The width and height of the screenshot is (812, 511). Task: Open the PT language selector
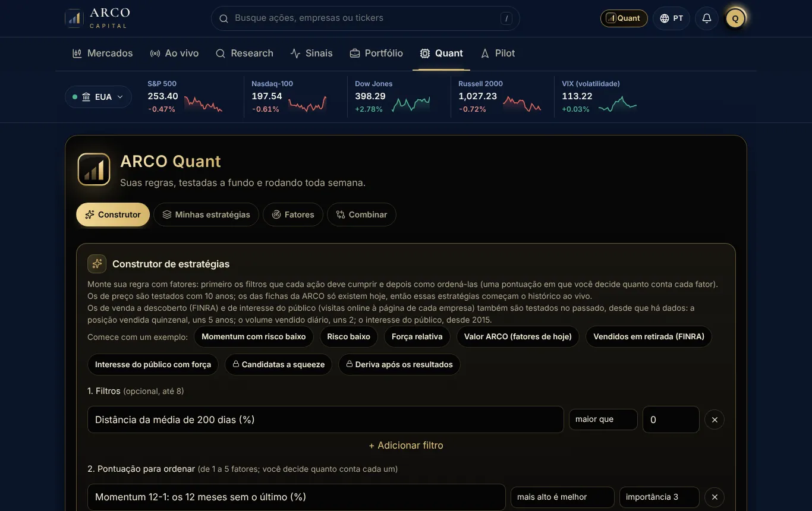point(671,18)
